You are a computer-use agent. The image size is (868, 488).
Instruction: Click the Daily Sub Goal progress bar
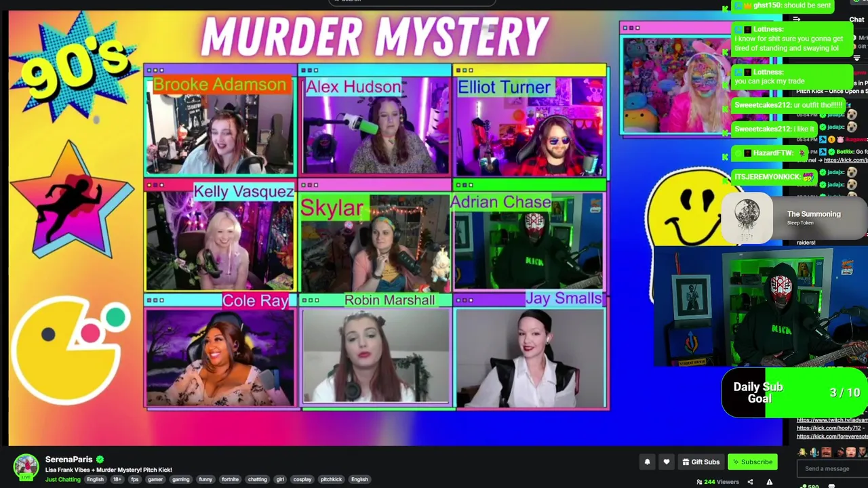point(795,392)
